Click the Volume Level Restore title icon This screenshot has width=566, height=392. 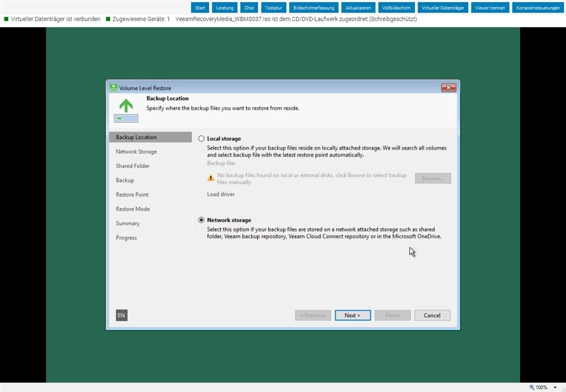point(114,88)
